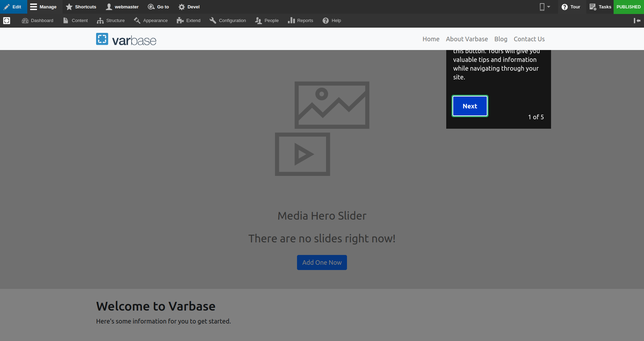
Task: Open the Help admin item
Action: (x=332, y=21)
